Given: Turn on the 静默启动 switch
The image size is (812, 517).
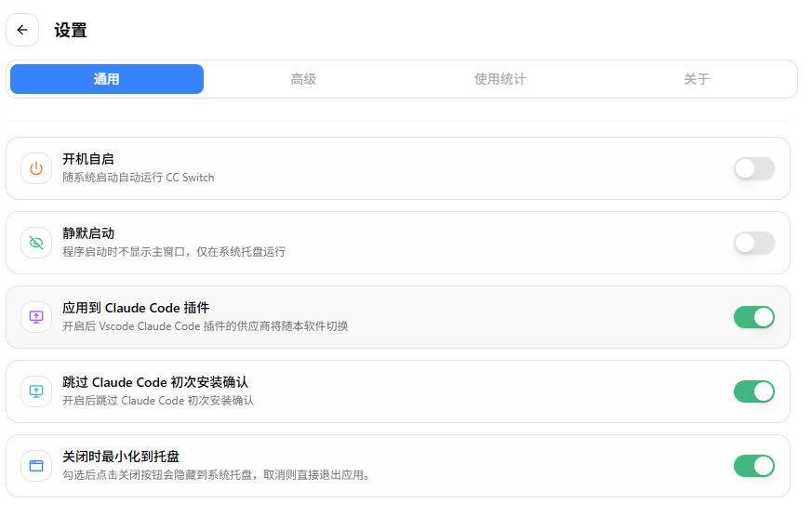Looking at the screenshot, I should (753, 243).
